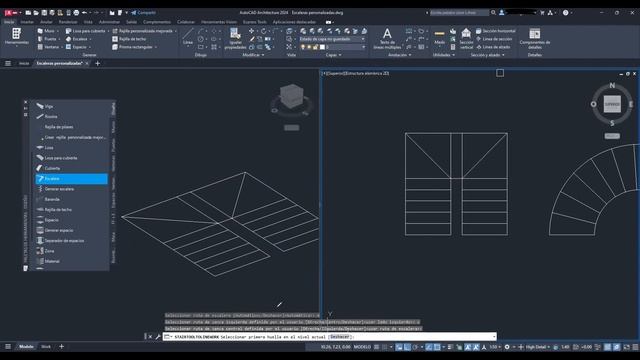
Task: Click Línea de sección tool
Action: [x=494, y=39]
